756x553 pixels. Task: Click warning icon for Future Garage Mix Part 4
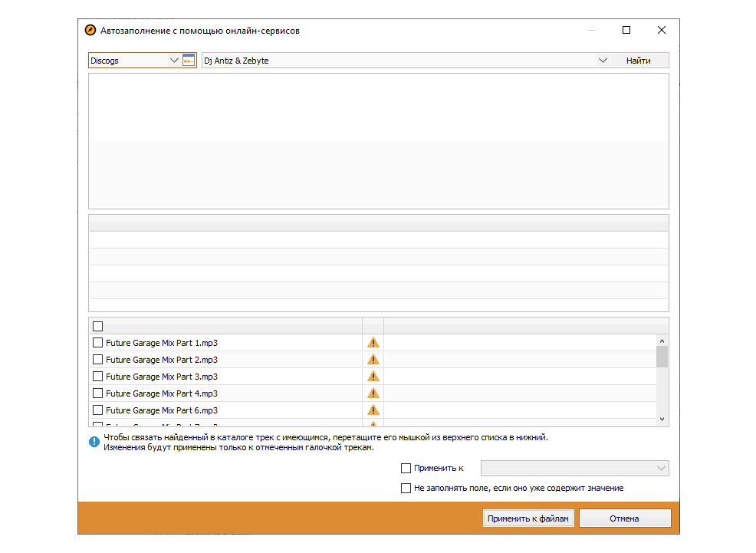pyautogui.click(x=373, y=393)
